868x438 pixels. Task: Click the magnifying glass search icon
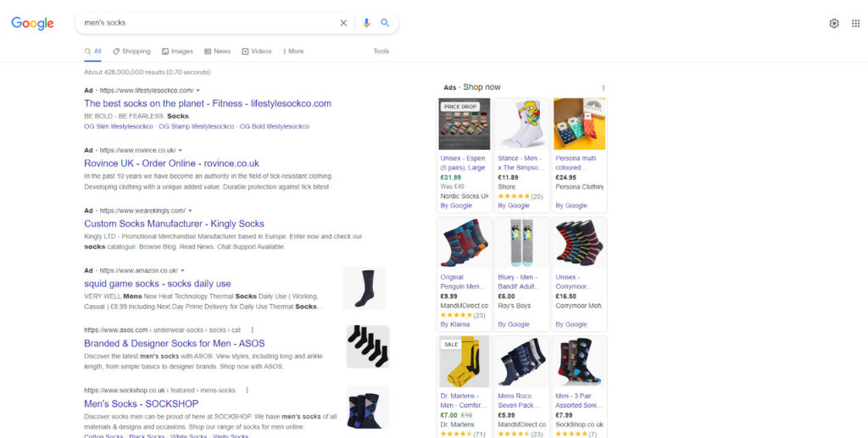click(385, 23)
